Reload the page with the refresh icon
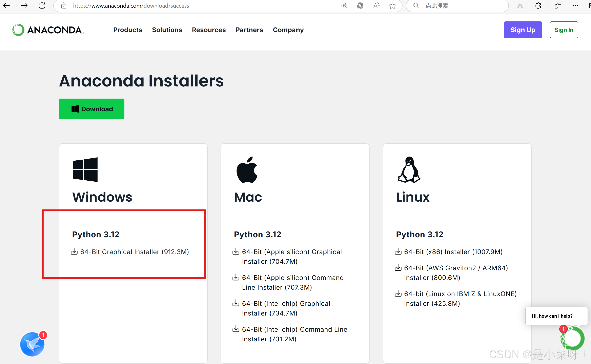 [42, 5]
